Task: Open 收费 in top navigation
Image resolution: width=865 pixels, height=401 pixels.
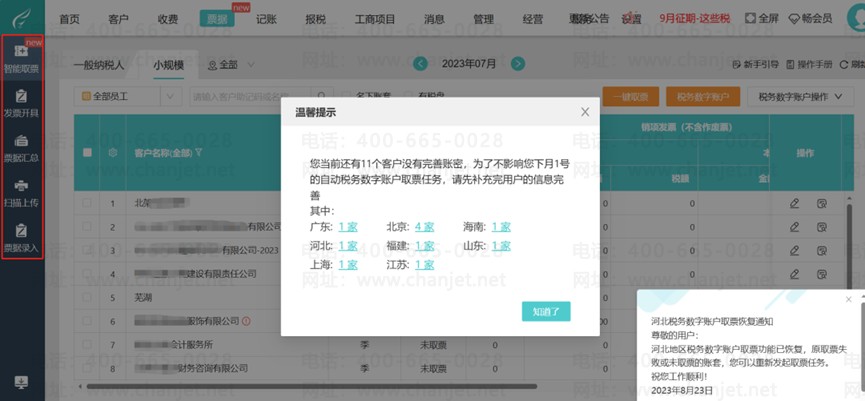Action: tap(168, 19)
